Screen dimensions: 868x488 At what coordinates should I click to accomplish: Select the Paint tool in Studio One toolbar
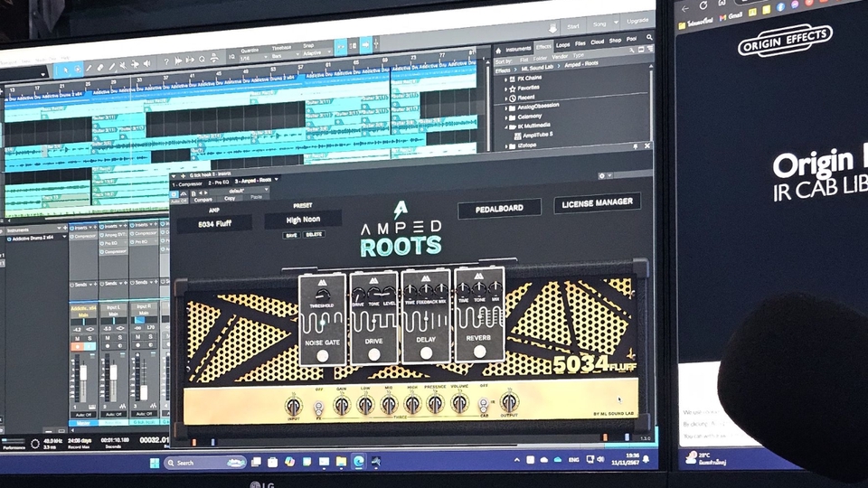pos(112,67)
